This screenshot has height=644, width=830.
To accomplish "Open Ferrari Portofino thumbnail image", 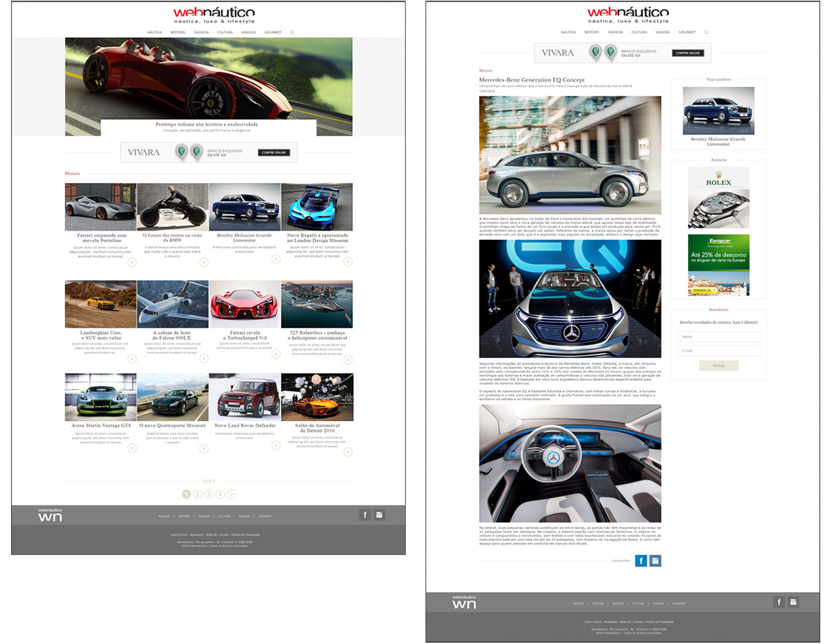I will coord(101,207).
